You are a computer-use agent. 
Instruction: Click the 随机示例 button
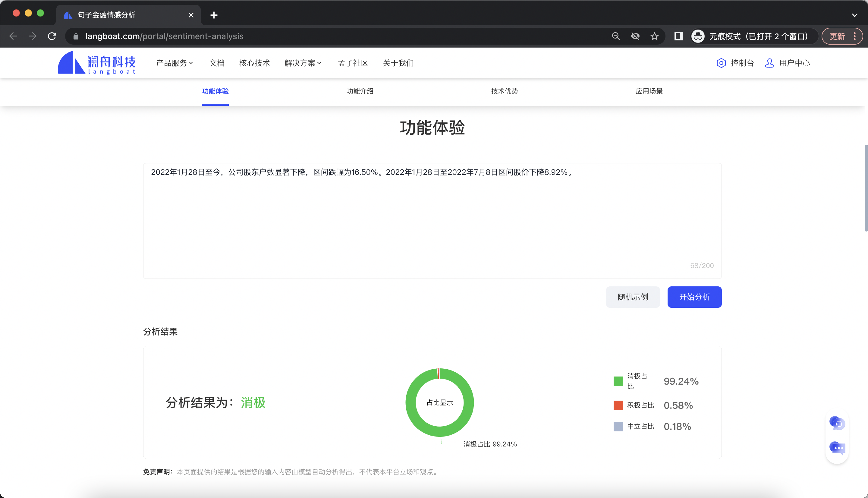point(633,297)
